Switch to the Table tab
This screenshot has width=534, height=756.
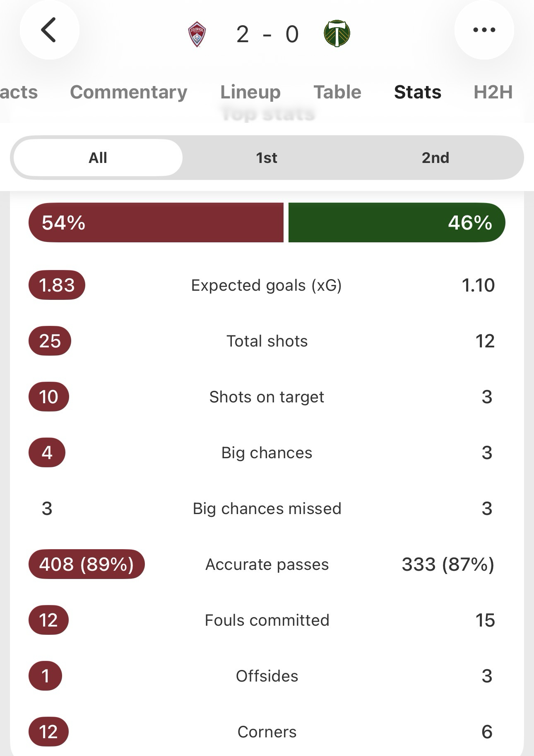tap(337, 92)
